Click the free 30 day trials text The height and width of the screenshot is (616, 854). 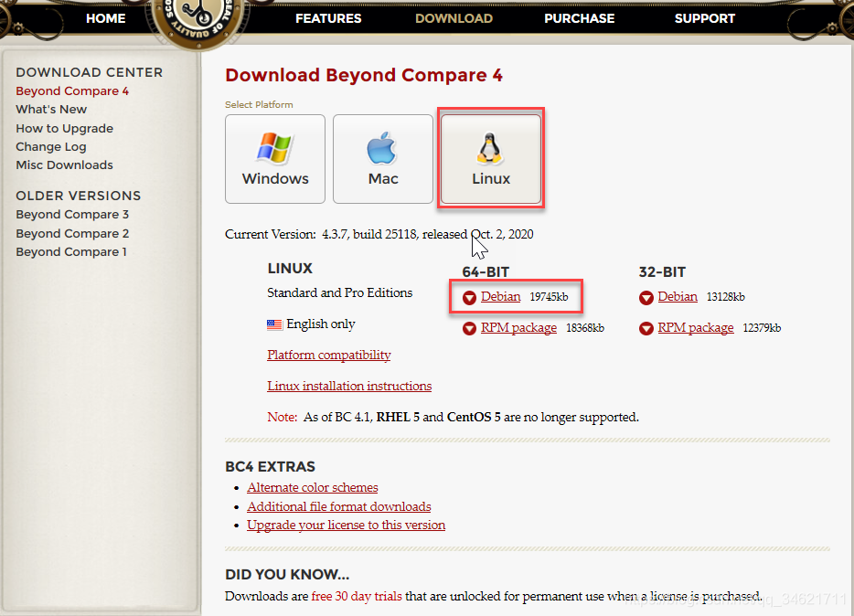point(357,597)
